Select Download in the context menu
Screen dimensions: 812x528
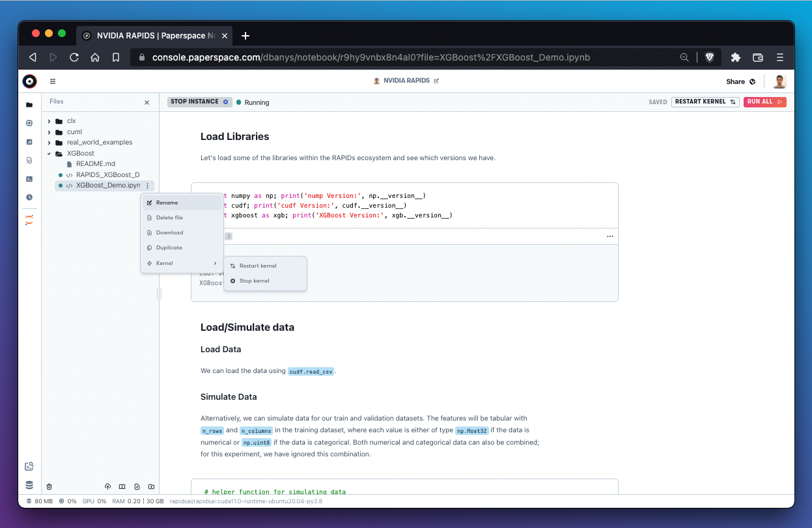tap(182, 232)
